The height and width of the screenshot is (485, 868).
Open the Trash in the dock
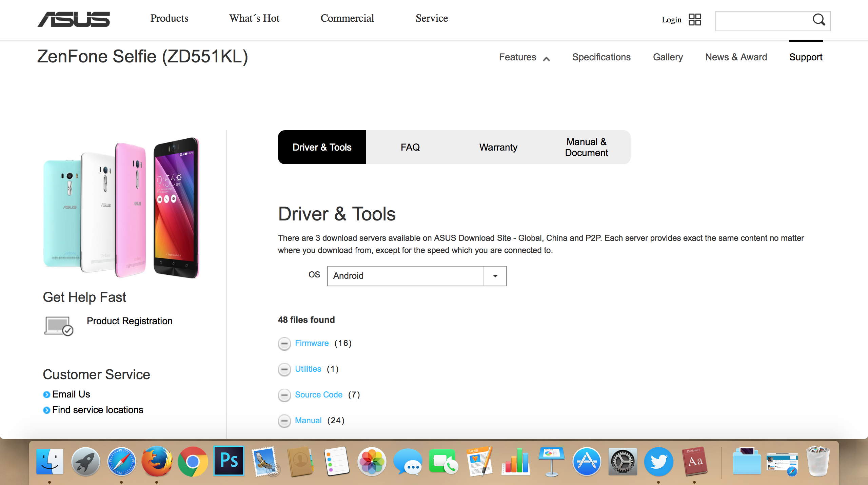point(818,461)
